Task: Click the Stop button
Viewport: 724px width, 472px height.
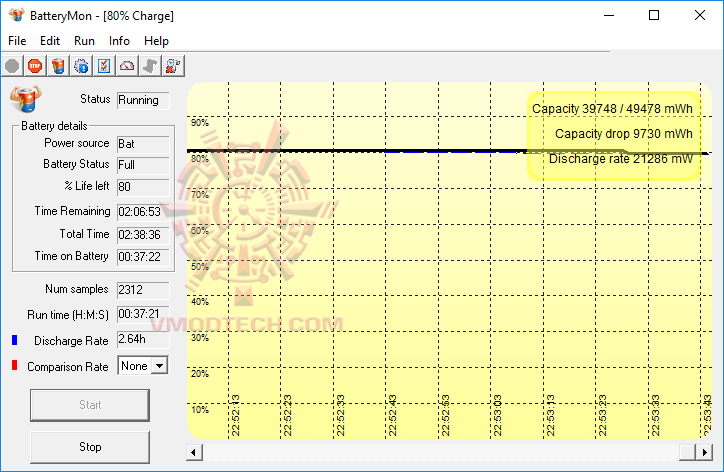Action: click(x=90, y=447)
